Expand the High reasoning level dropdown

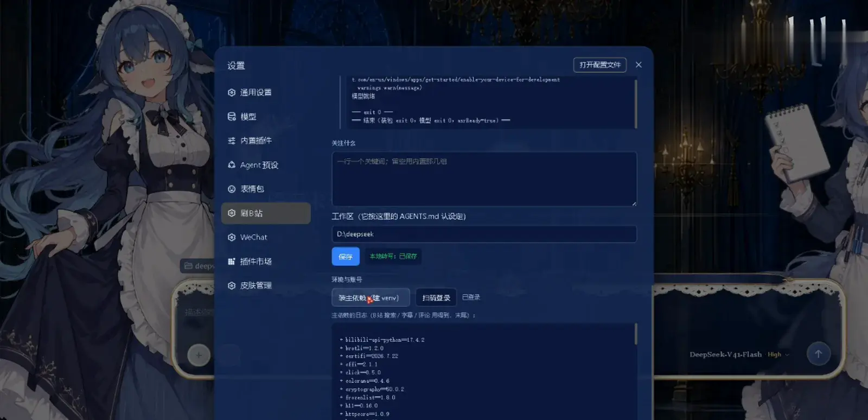(x=778, y=354)
